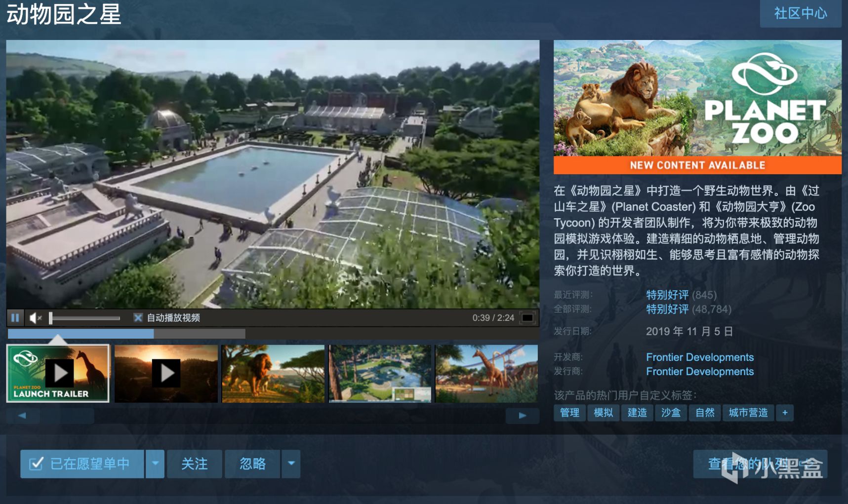Screen dimensions: 848x504
Task: Click release date 2019 年 11 月 5 日
Action: 689,331
